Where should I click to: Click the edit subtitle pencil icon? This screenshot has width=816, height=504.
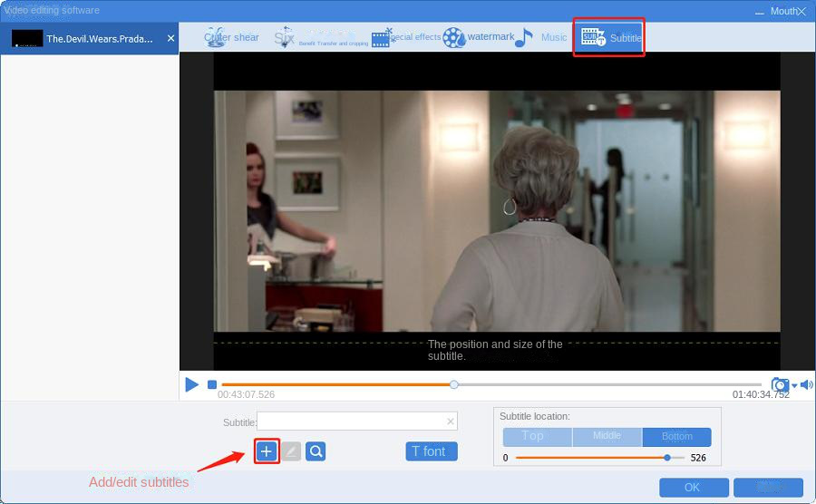pyautogui.click(x=291, y=451)
